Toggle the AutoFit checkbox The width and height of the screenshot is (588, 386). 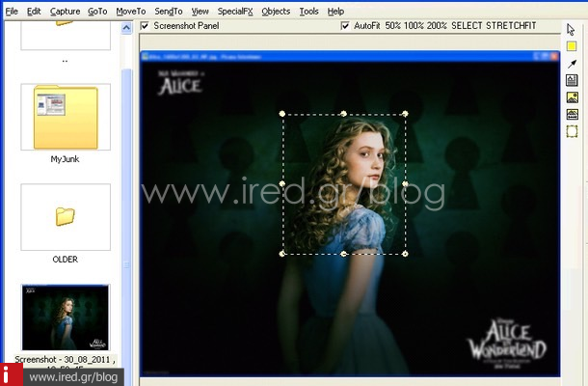pyautogui.click(x=345, y=26)
